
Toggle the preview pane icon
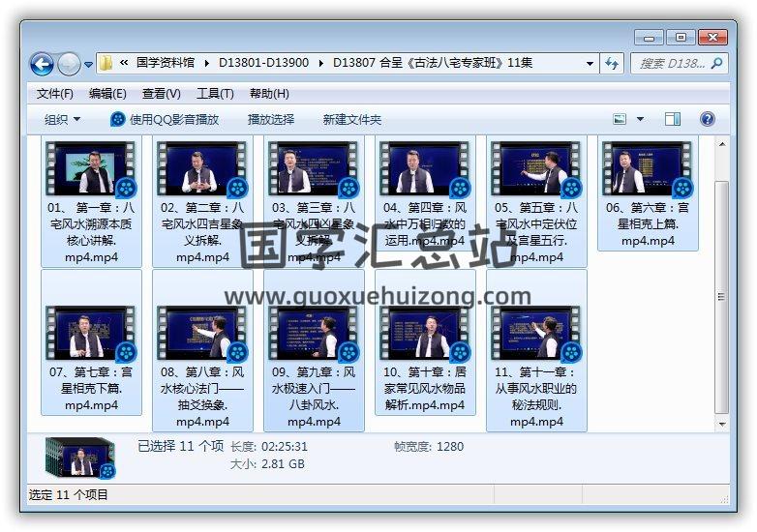point(673,119)
